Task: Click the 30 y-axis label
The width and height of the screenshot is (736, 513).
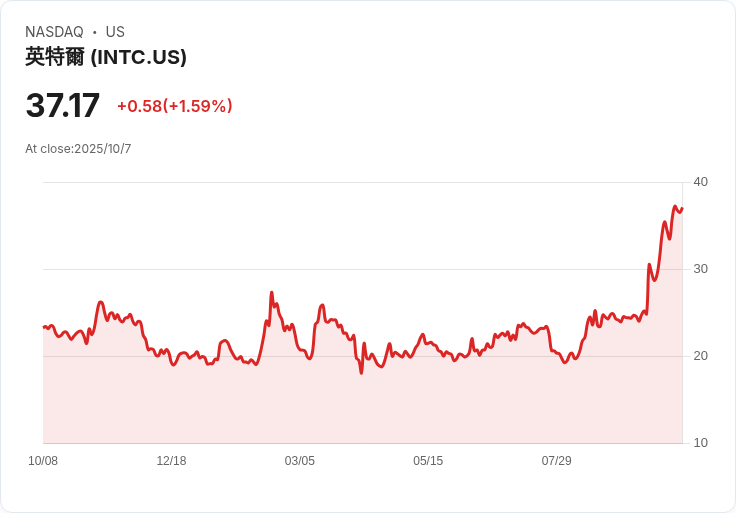Action: (x=700, y=269)
